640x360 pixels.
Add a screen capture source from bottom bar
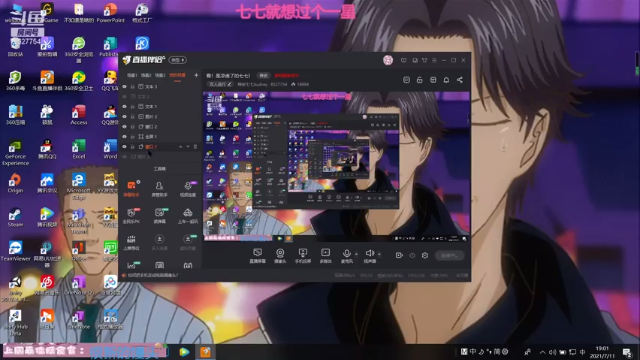tap(257, 256)
